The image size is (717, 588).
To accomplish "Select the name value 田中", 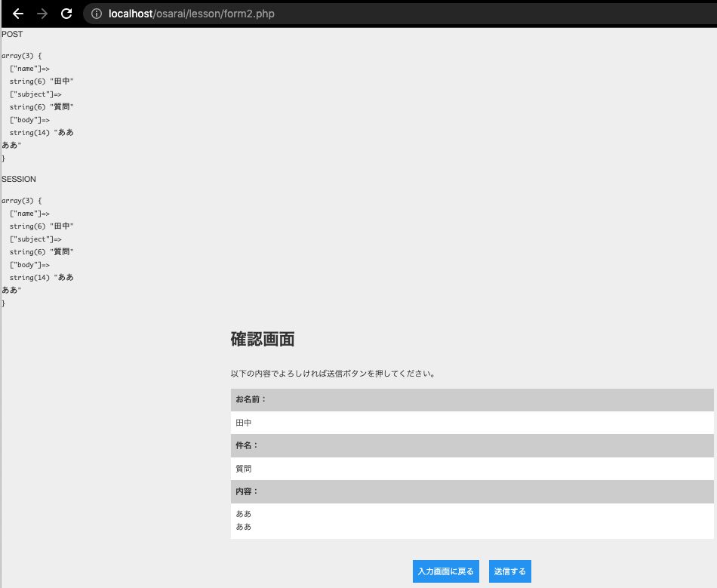I will 243,423.
